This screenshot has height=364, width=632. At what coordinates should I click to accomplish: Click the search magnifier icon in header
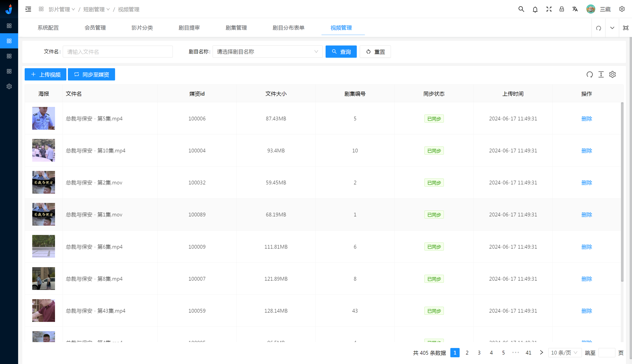(521, 9)
